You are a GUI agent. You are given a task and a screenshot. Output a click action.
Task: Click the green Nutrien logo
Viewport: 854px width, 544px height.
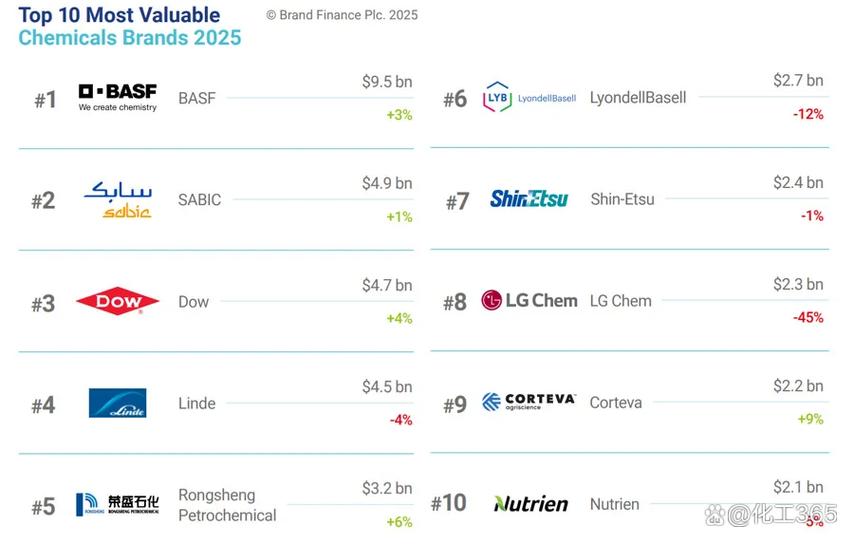click(x=531, y=504)
